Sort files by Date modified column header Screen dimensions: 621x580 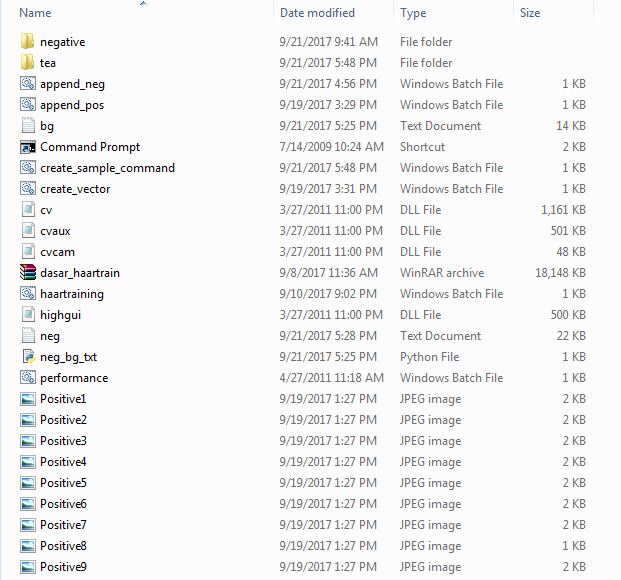317,13
